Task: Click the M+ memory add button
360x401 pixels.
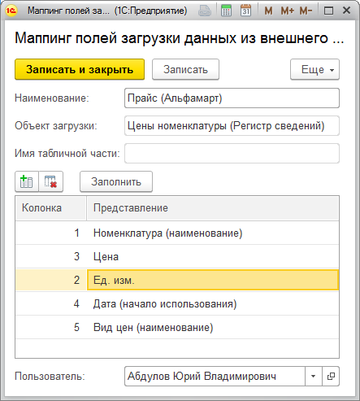Action: (x=287, y=11)
